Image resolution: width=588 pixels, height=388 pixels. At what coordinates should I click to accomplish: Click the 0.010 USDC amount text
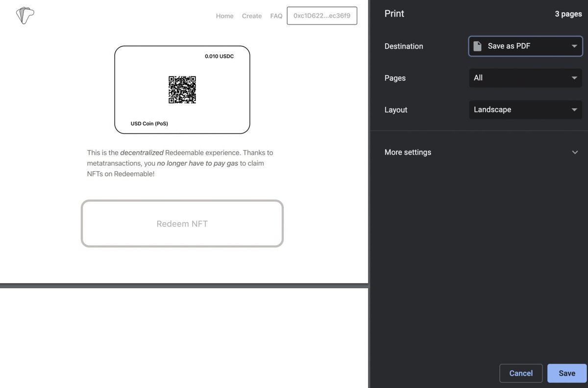coord(219,56)
